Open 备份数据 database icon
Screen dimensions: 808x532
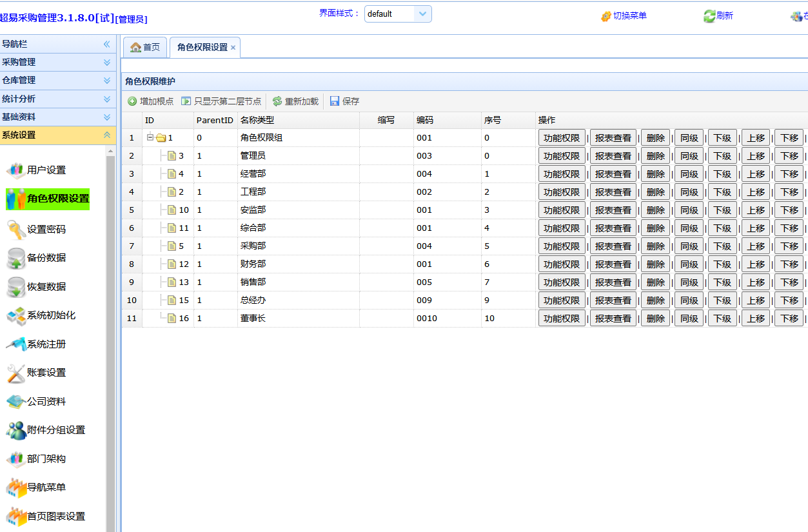(x=16, y=258)
